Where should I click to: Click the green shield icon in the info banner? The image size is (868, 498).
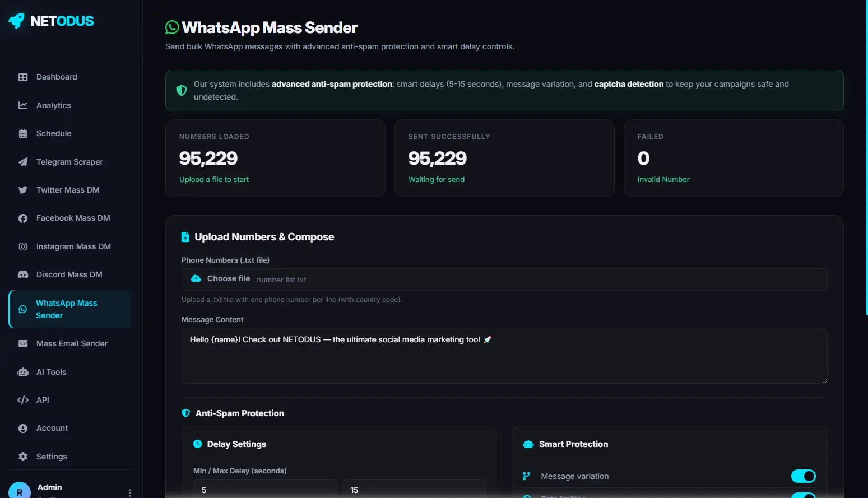[x=182, y=90]
